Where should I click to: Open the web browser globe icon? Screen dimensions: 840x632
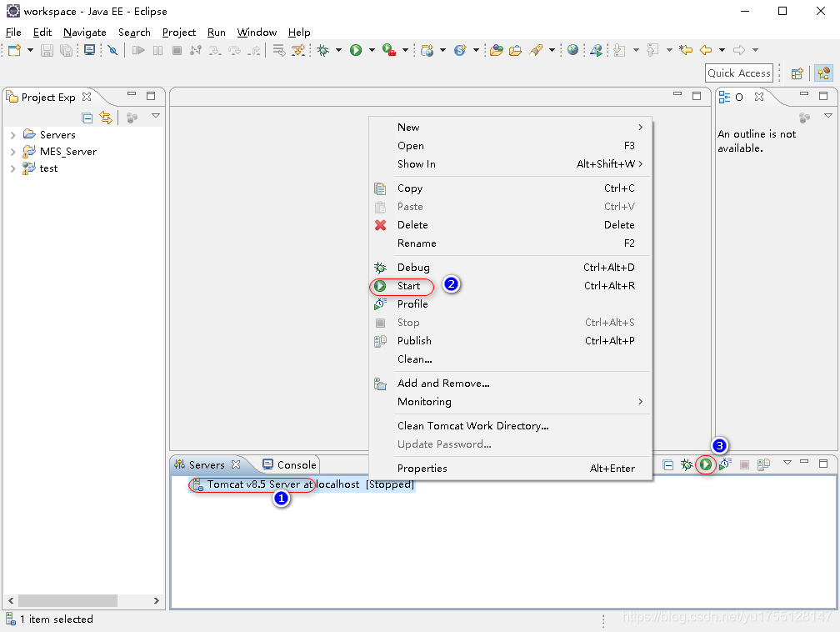coord(572,51)
